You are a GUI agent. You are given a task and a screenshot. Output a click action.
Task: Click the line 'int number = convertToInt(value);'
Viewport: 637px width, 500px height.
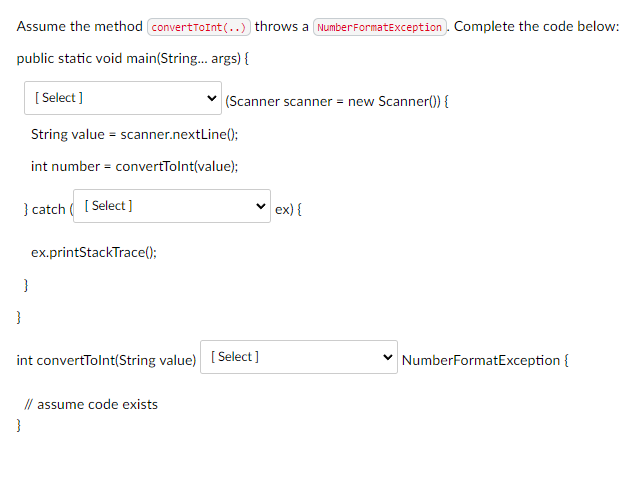point(134,166)
